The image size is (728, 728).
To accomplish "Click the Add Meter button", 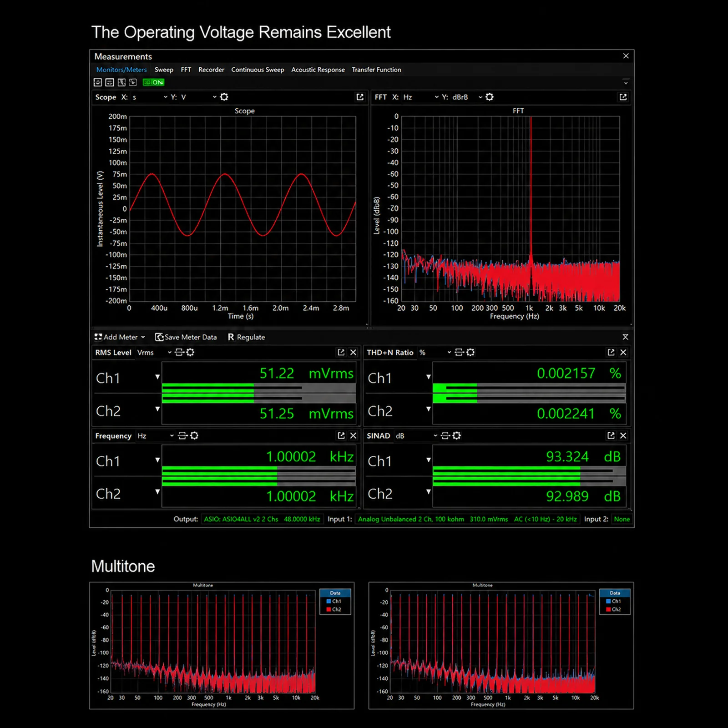I will (120, 337).
